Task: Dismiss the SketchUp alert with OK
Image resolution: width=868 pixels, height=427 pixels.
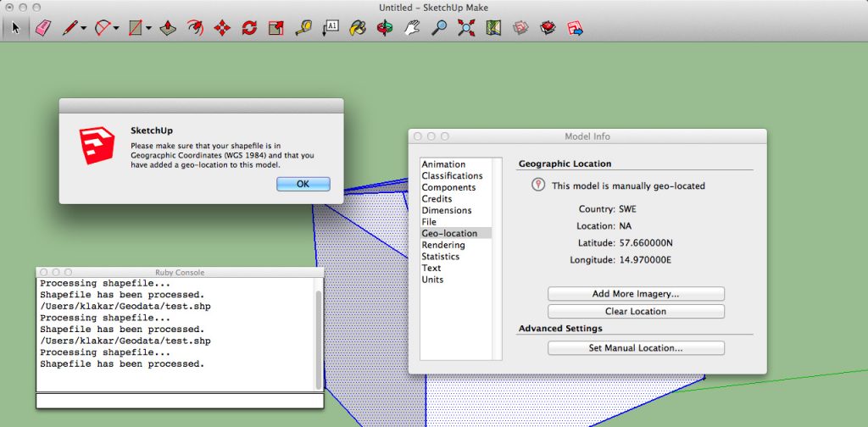Action: tap(303, 184)
